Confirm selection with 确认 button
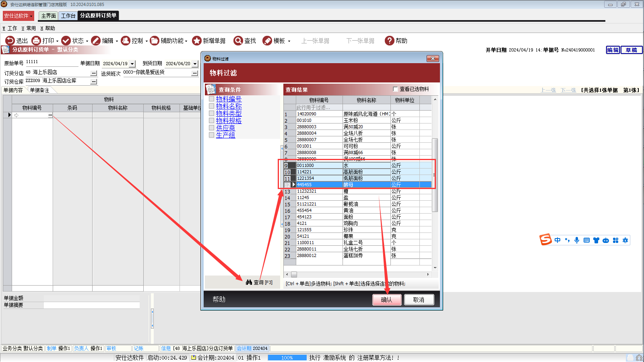The width and height of the screenshot is (644, 362). point(387,300)
